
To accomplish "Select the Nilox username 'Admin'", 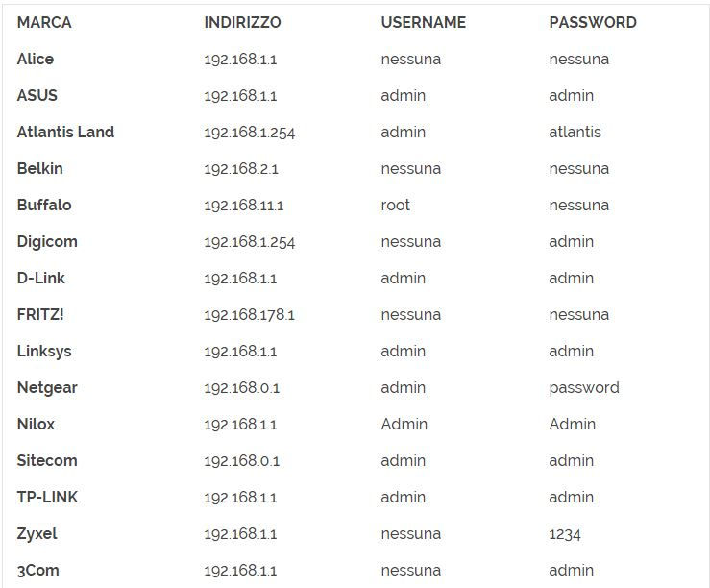I will tap(404, 424).
